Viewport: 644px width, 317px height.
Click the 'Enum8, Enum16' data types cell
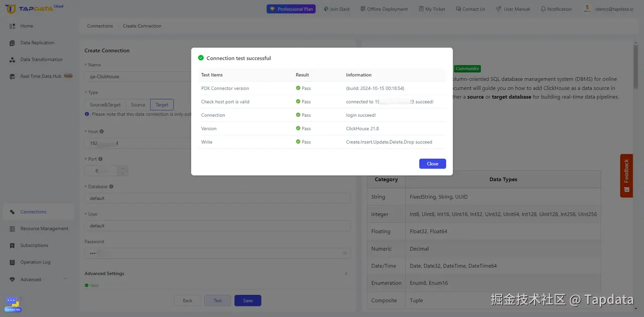[x=503, y=283]
